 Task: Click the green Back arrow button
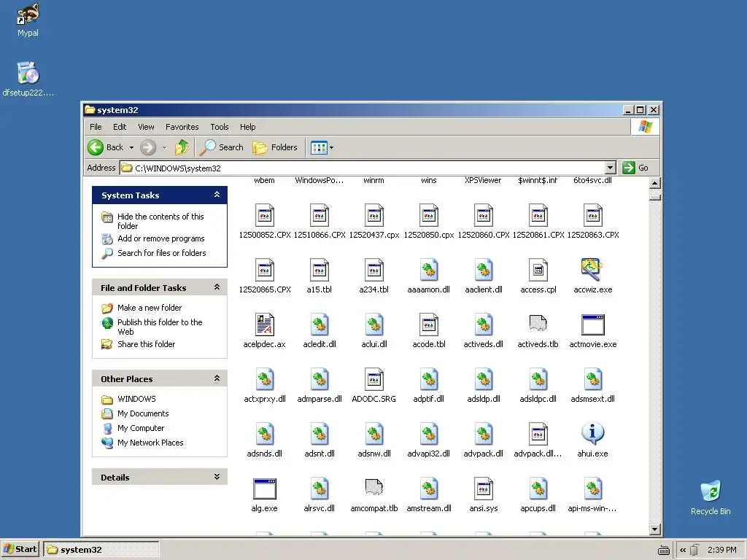(96, 147)
